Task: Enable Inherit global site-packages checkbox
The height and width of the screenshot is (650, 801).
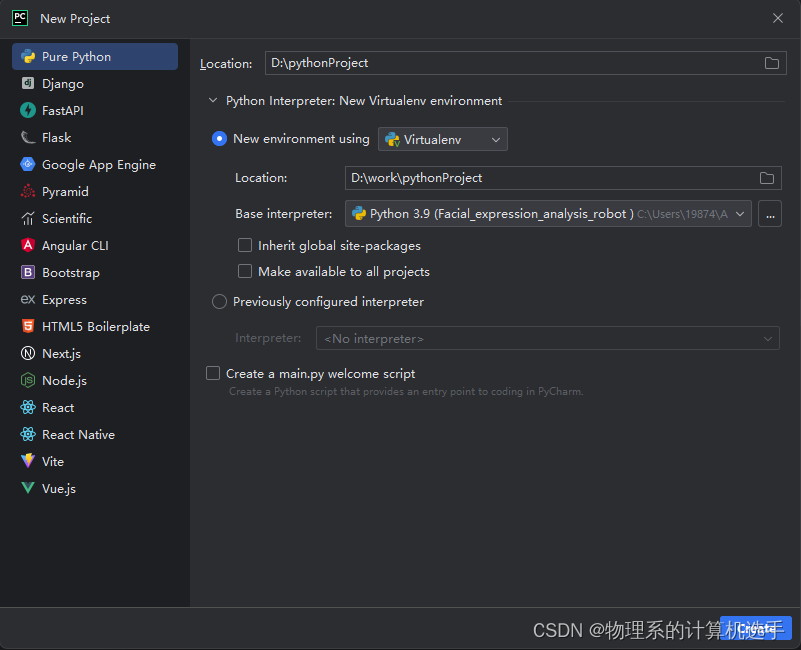Action: click(x=245, y=245)
